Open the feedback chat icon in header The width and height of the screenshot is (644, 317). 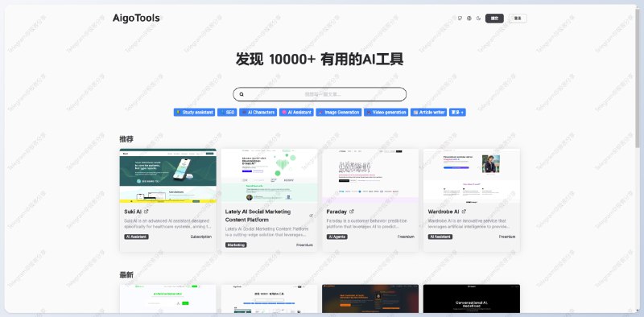[x=460, y=18]
